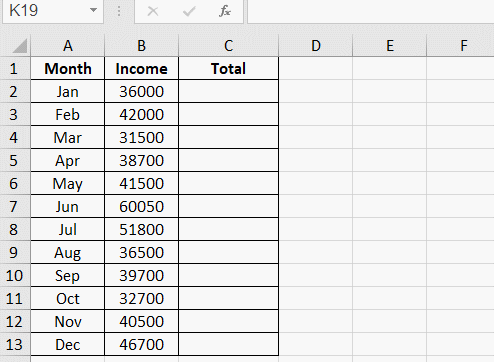This screenshot has width=494, height=362.
Task: Click the empty Total cell for Jan
Action: click(228, 92)
